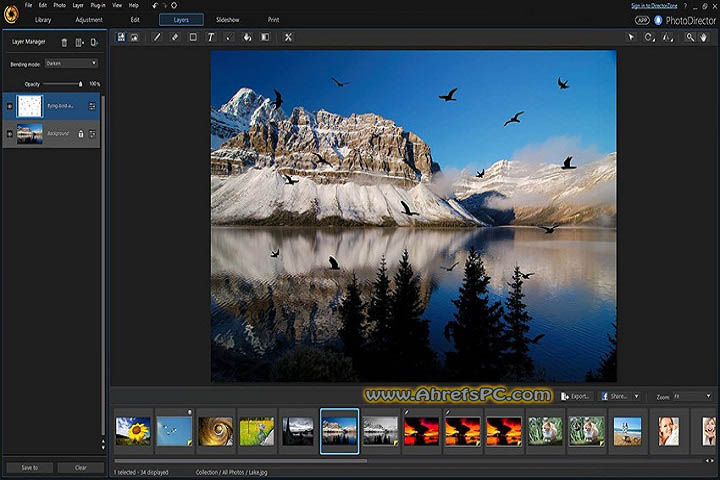720x480 pixels.
Task: Open settings of the flying bird layer
Action: (92, 106)
